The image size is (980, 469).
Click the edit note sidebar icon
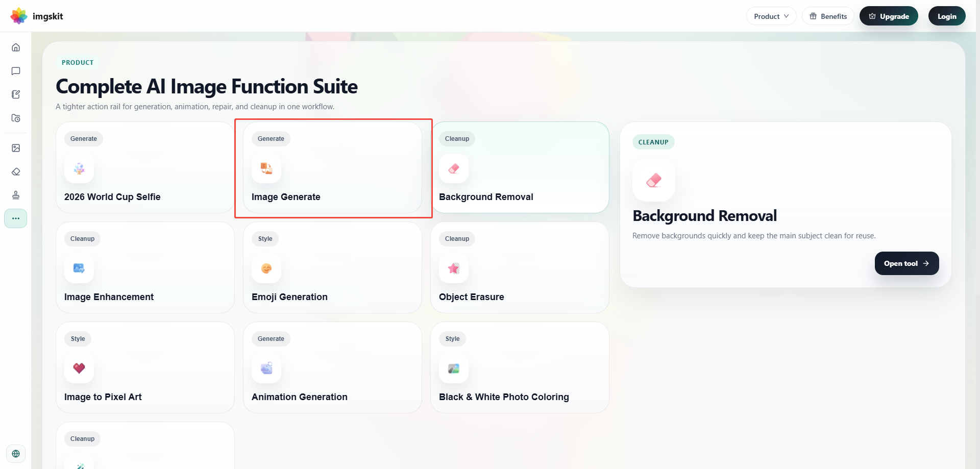click(x=16, y=94)
